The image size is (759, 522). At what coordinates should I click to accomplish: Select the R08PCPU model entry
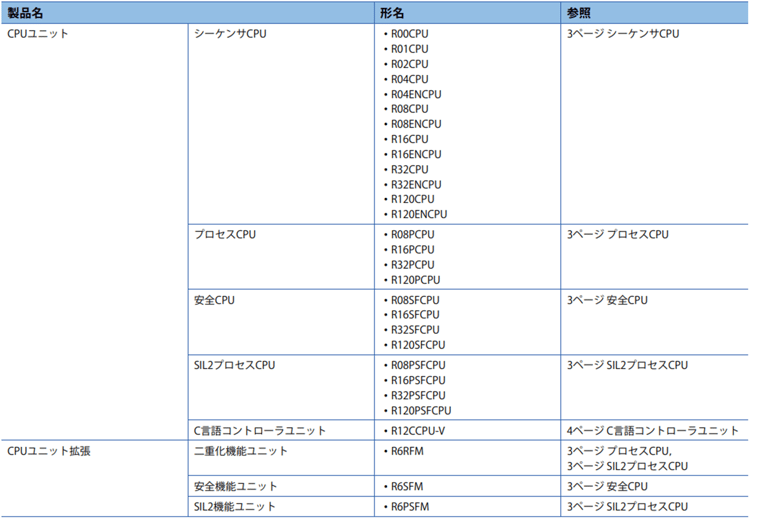(413, 235)
